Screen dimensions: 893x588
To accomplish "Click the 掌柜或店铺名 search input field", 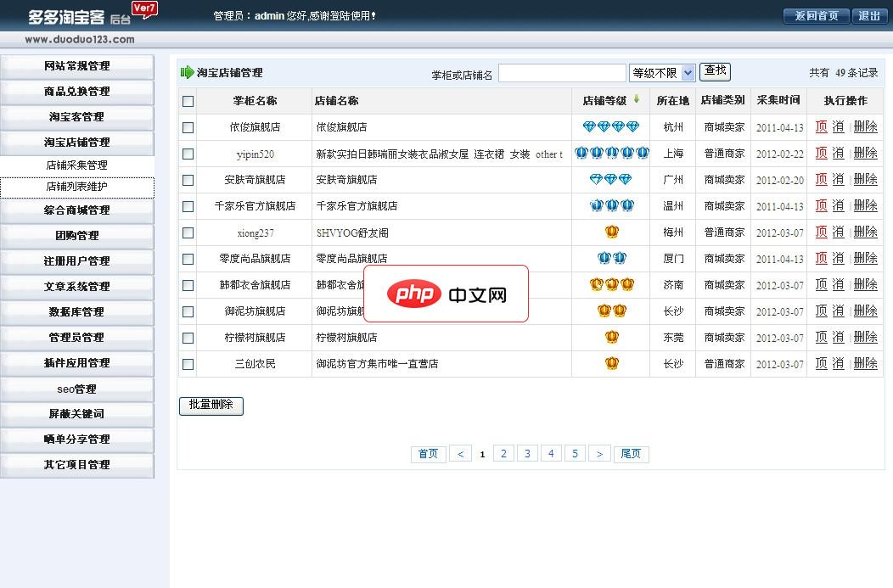I will click(562, 74).
